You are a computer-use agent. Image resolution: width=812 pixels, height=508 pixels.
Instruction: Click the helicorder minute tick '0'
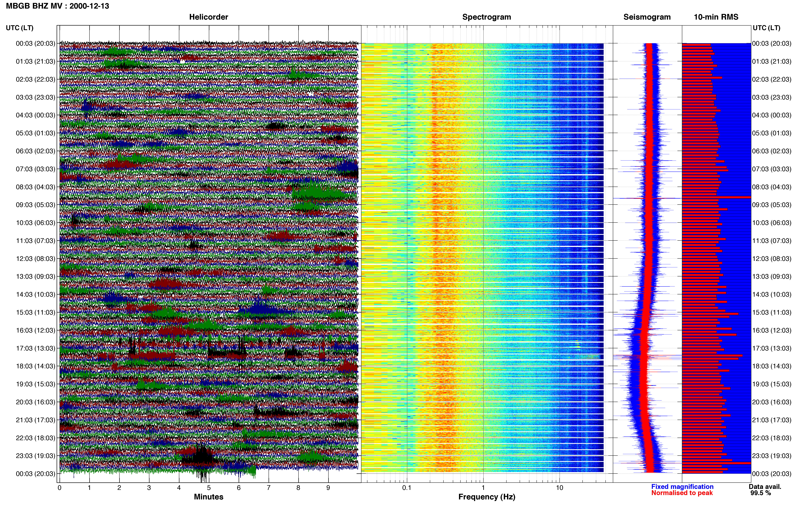tap(59, 488)
